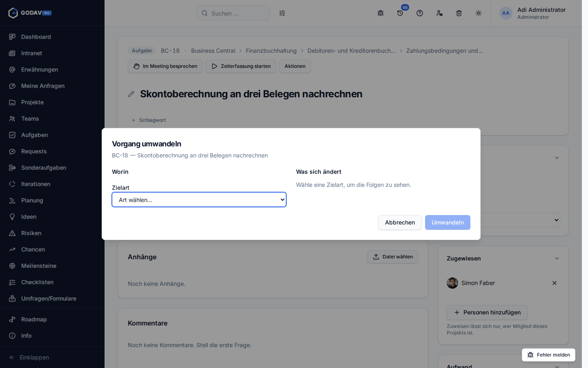Open Intranet from the sidebar
This screenshot has width=588, height=368.
(x=52, y=53)
